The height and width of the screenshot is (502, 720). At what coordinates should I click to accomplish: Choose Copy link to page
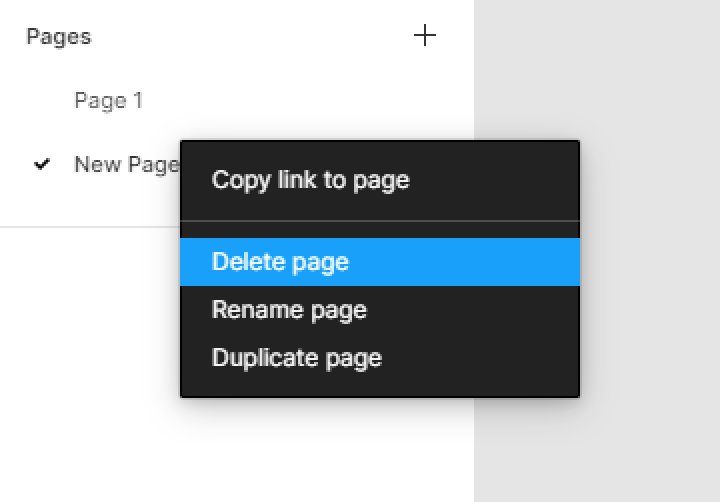(x=311, y=180)
